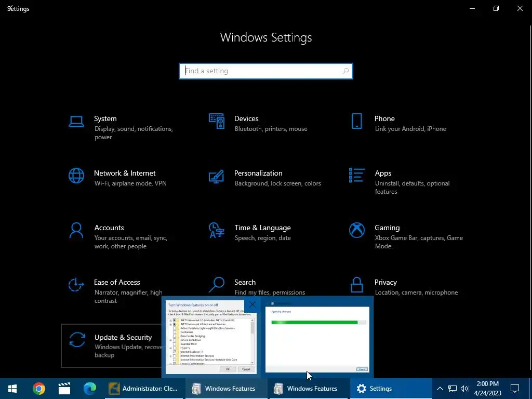
Task: Open the Action Center notifications icon
Action: (515, 389)
